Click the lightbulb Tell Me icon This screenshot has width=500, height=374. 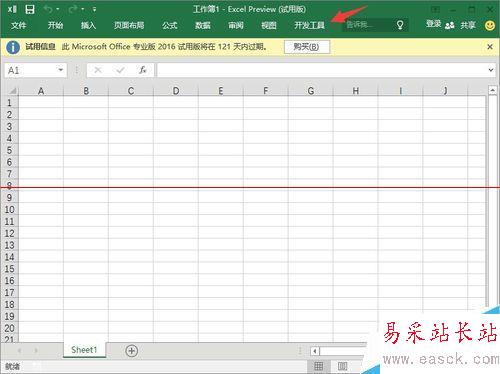(400, 25)
